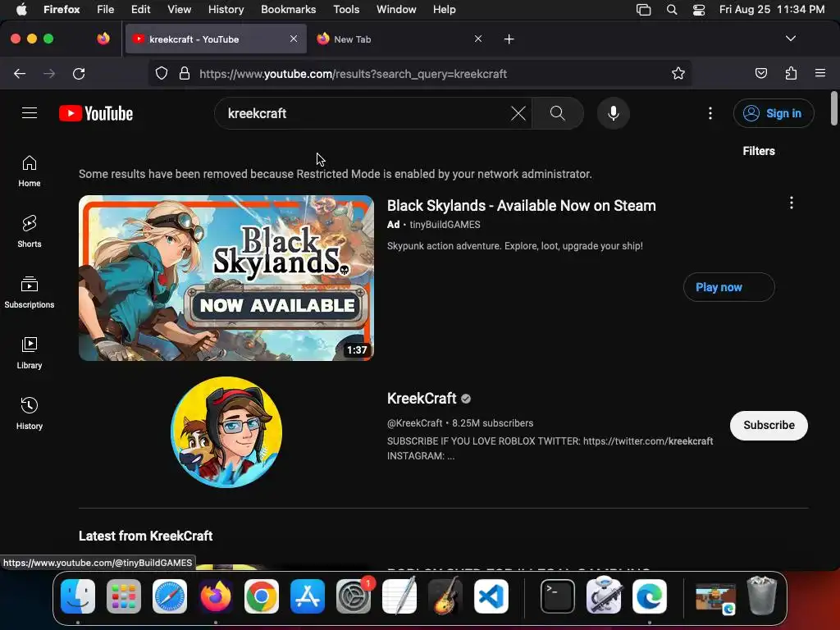This screenshot has width=840, height=630.
Task: Open the tinyBuildGAMES advertiser link
Action: [x=445, y=225]
